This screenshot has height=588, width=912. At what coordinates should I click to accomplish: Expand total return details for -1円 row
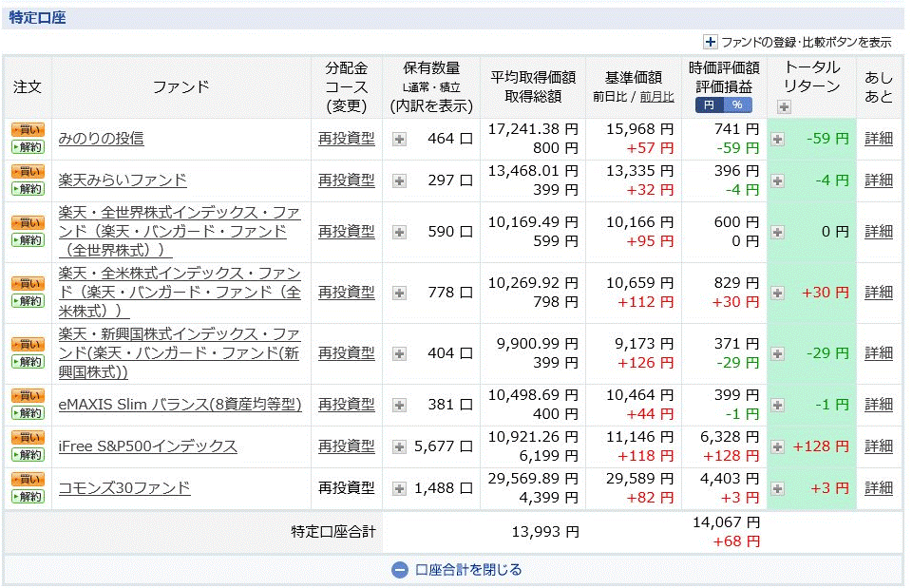tap(778, 405)
